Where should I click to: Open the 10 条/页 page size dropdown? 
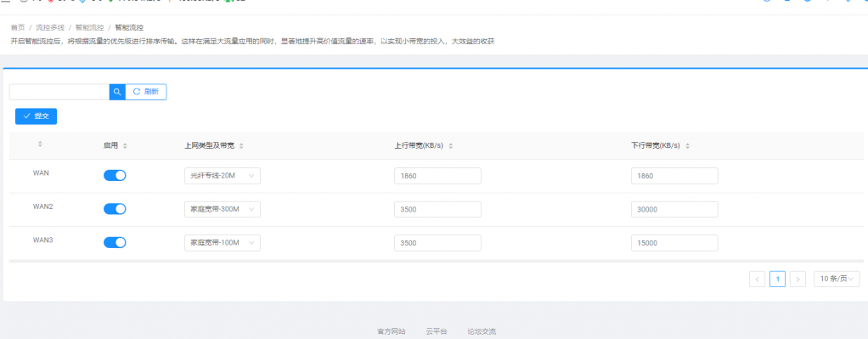click(837, 280)
